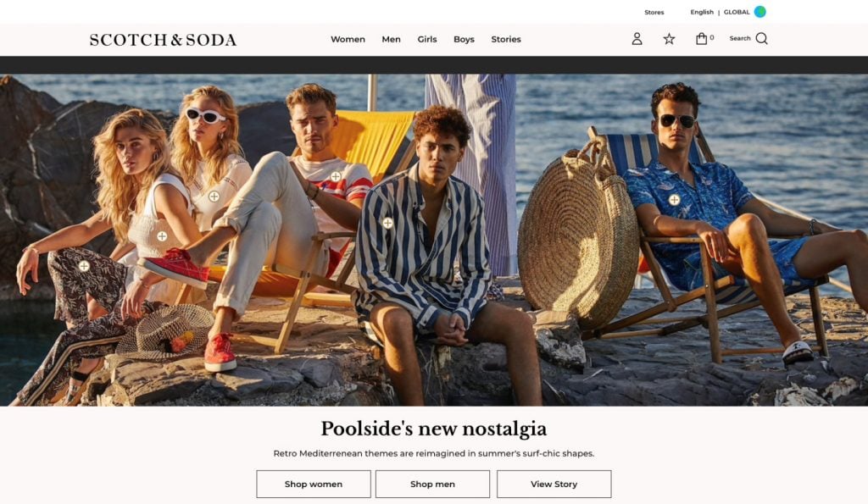Open the Girls menu

(x=427, y=39)
